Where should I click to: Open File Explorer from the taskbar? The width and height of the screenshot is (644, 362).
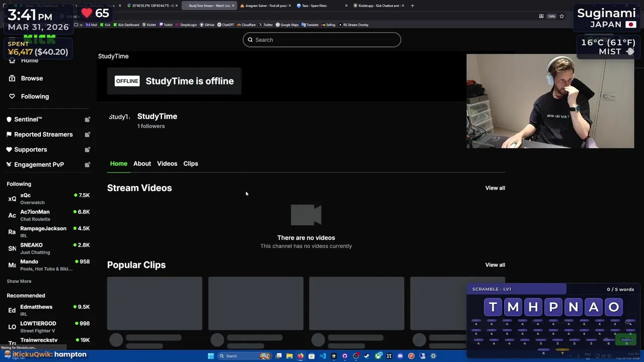[x=289, y=356]
